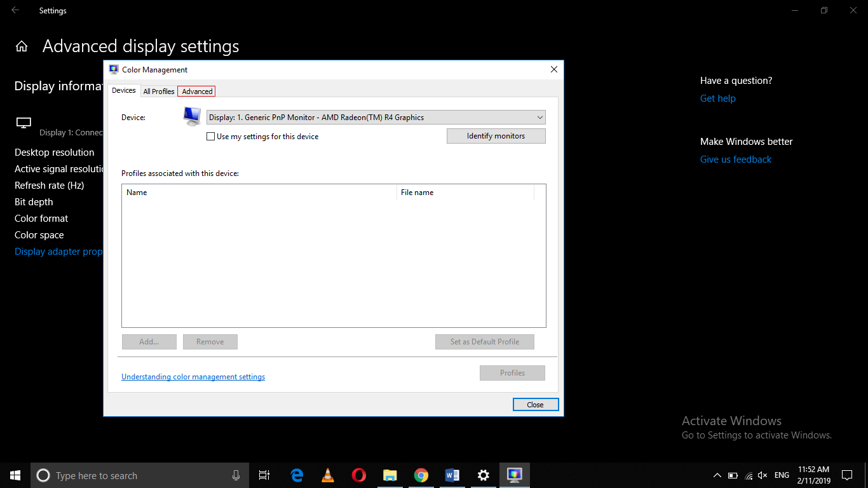Viewport: 868px width, 488px height.
Task: Check the battery icon in the system tray
Action: pos(733,475)
